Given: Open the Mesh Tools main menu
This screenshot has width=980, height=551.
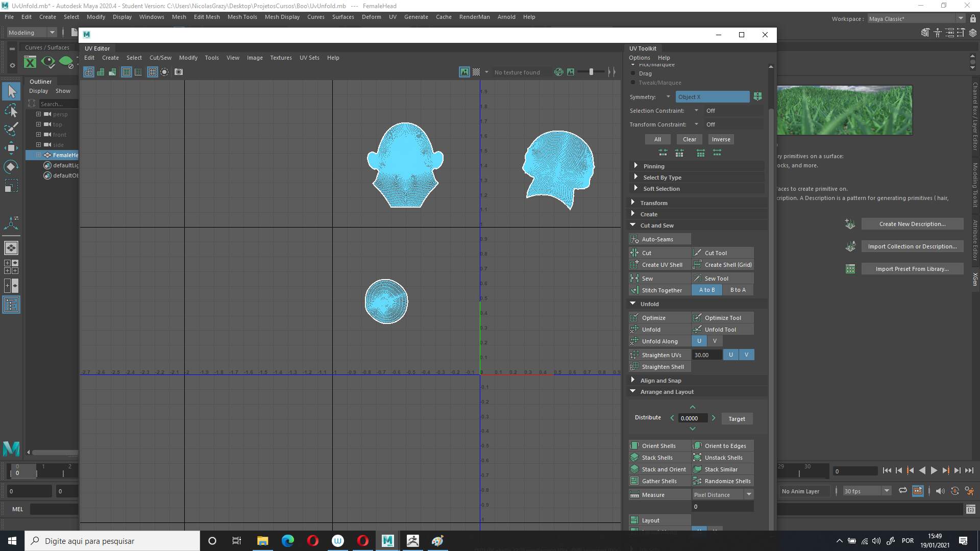Looking at the screenshot, I should point(242,17).
